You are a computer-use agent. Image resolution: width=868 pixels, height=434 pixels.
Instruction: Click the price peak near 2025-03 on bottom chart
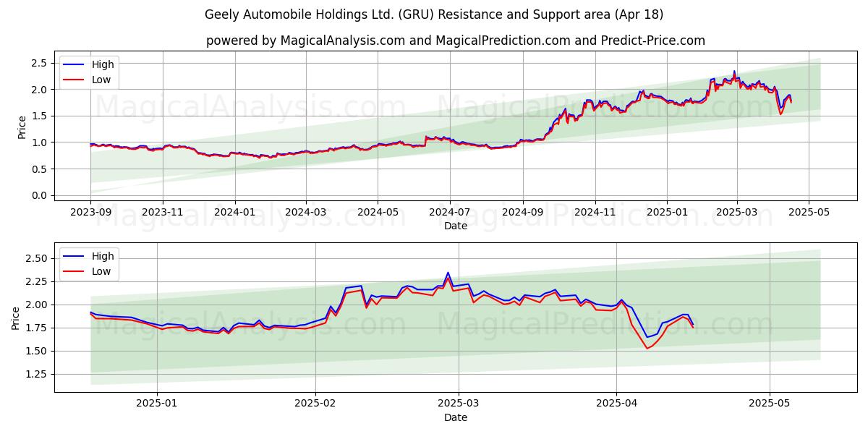(x=448, y=273)
